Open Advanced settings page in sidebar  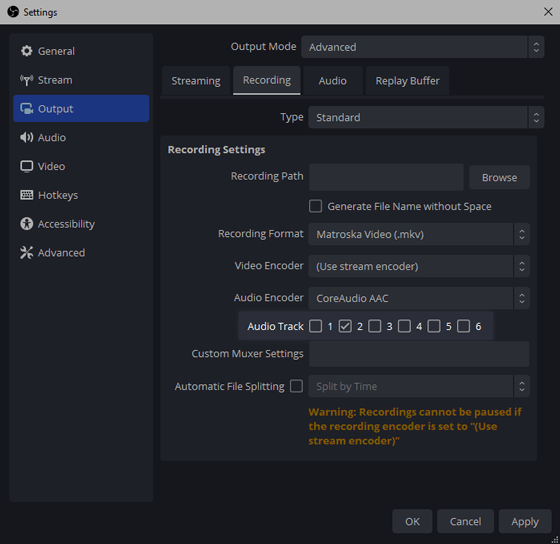[x=81, y=253]
